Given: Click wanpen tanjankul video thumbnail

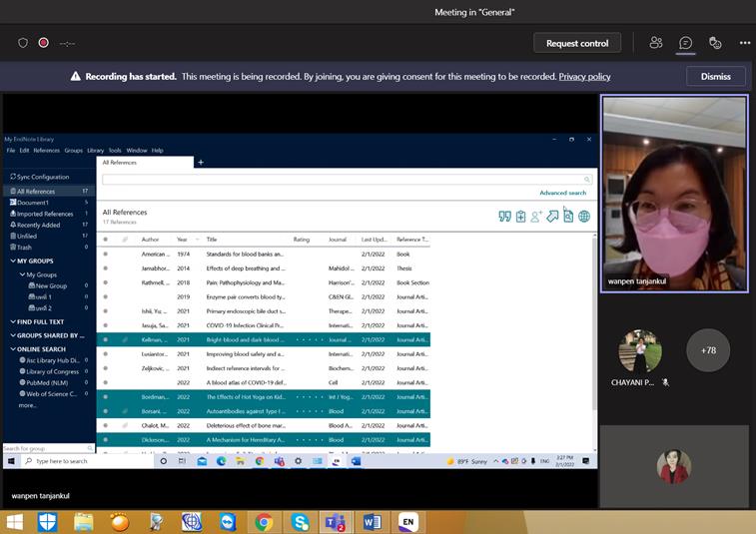Looking at the screenshot, I should pos(674,194).
